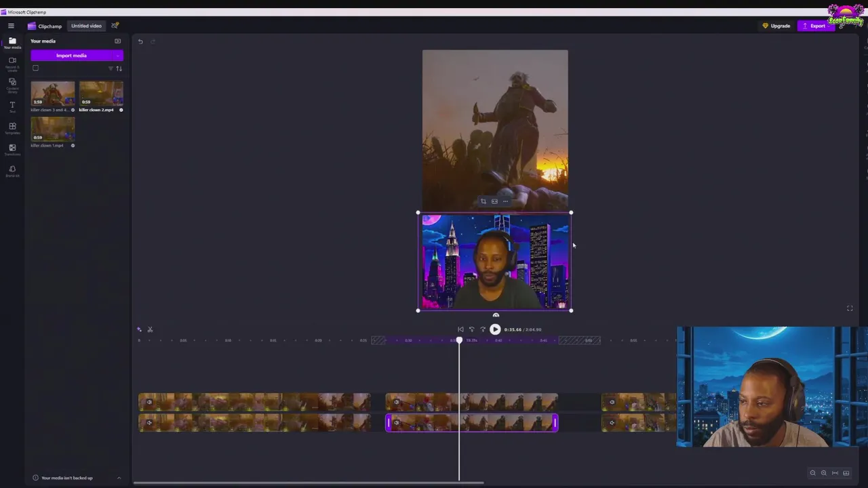Expand the media not backed up notice
The width and height of the screenshot is (868, 488).
tap(119, 478)
